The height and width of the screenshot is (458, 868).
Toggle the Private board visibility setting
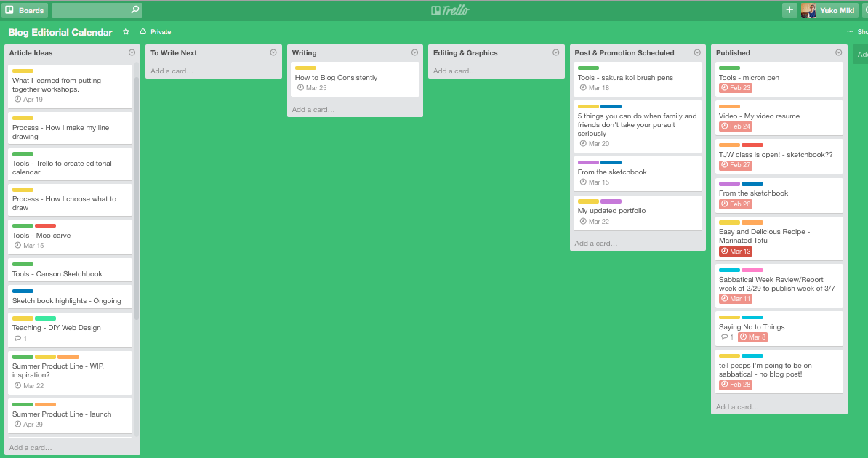[156, 32]
